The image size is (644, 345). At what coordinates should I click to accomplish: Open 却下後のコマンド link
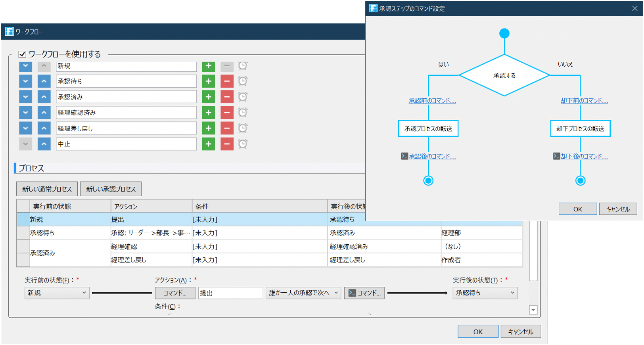point(584,156)
